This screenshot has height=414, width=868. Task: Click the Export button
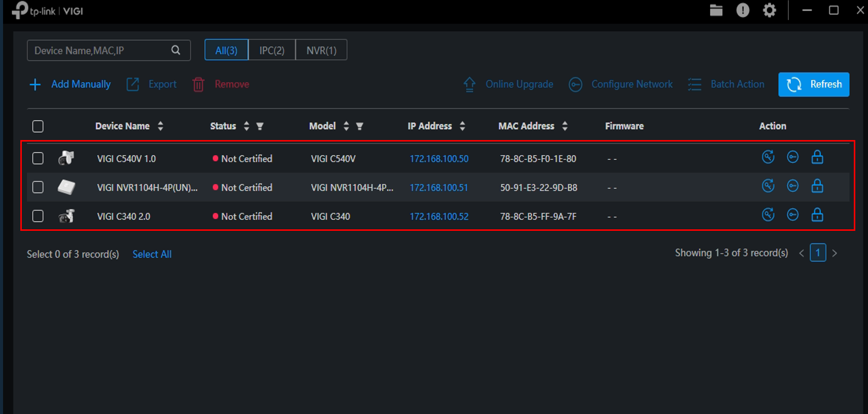151,84
